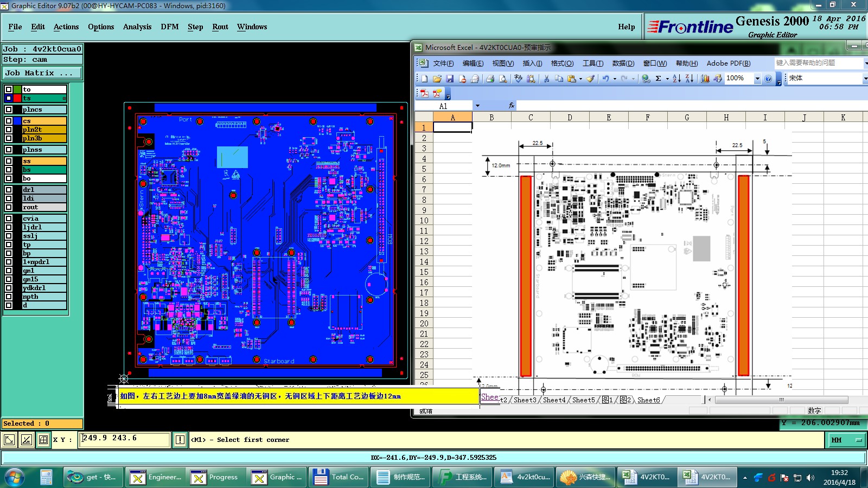
Task: Toggle visibility checkbox of layer 'ts'
Action: (x=9, y=98)
